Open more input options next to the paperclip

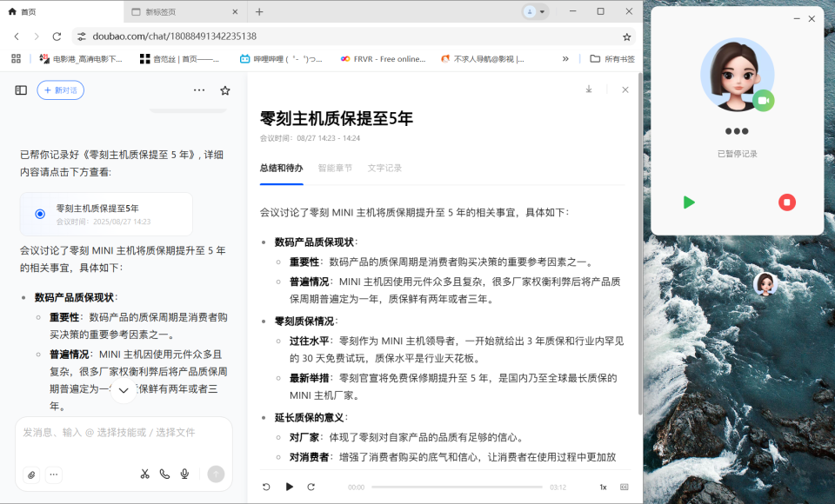54,474
